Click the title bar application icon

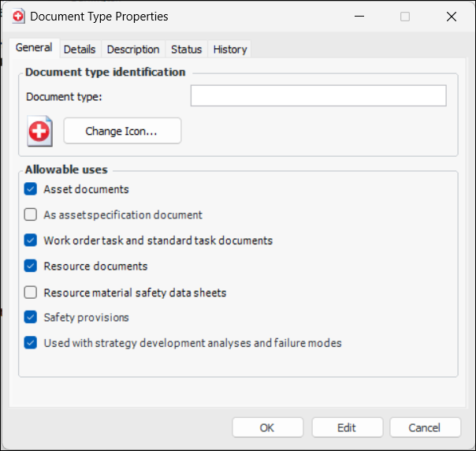coord(17,16)
